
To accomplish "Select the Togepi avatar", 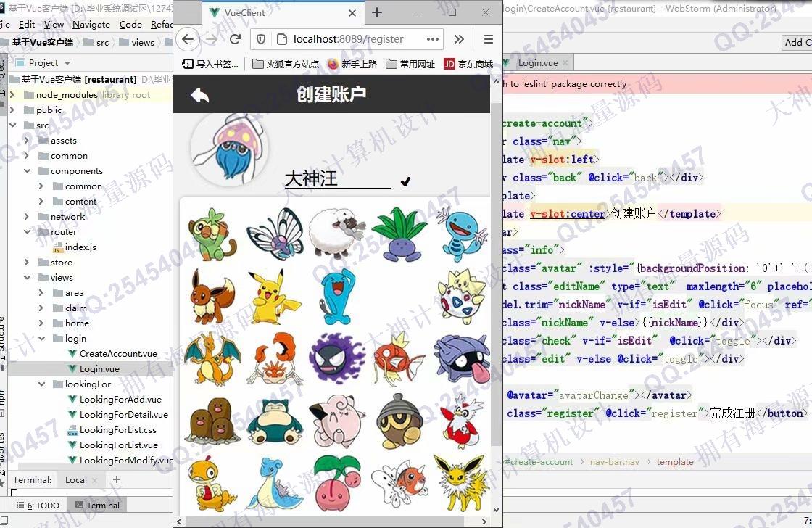I will 461,296.
